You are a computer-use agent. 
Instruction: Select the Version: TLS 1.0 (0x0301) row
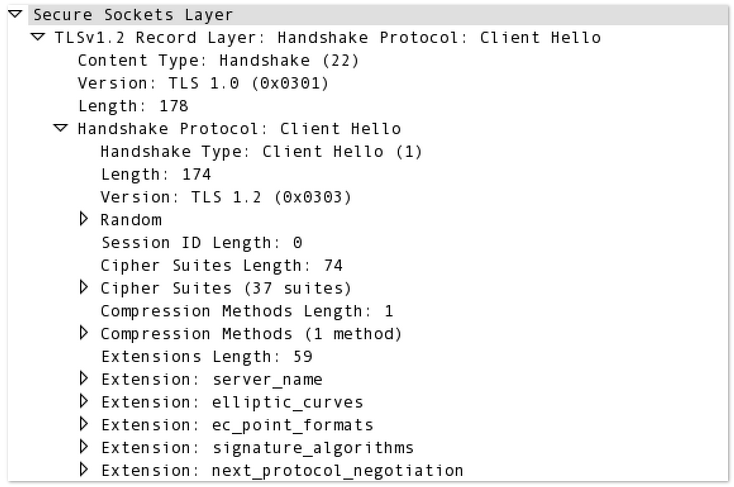tap(202, 83)
